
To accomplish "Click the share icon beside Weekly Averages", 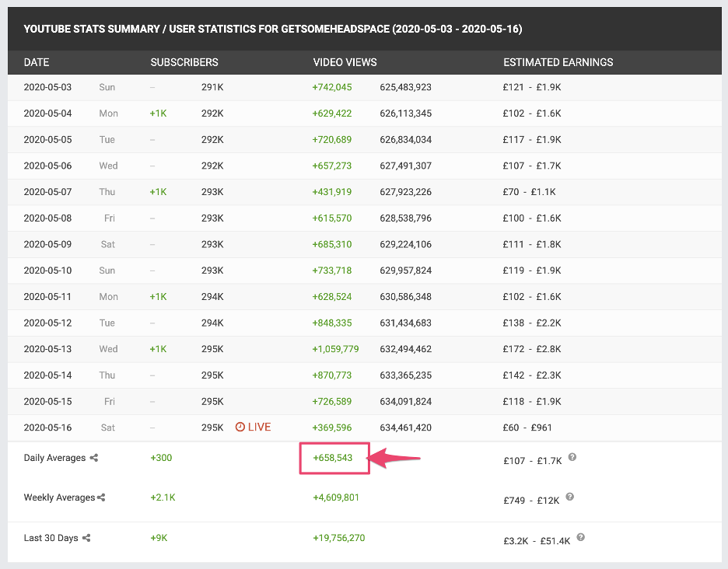I will (101, 497).
